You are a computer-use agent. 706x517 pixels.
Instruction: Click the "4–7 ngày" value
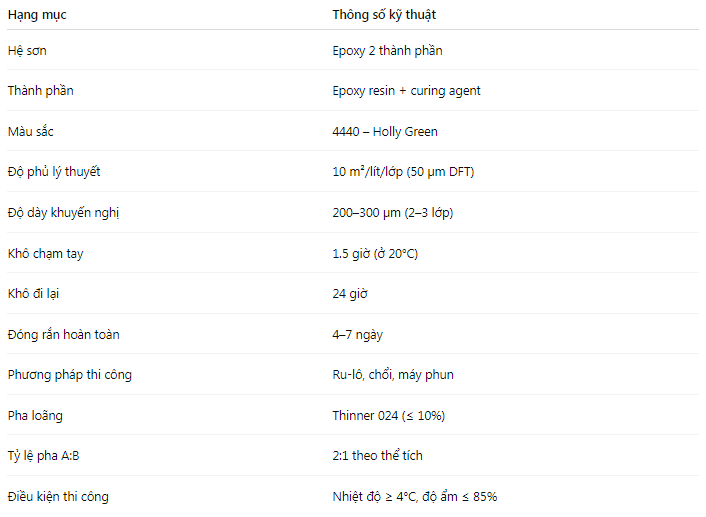click(357, 334)
